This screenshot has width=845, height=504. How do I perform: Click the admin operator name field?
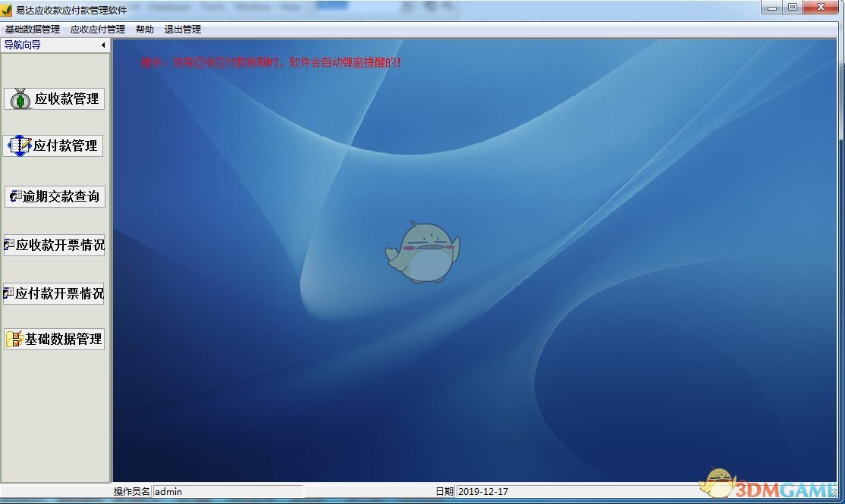point(228,492)
